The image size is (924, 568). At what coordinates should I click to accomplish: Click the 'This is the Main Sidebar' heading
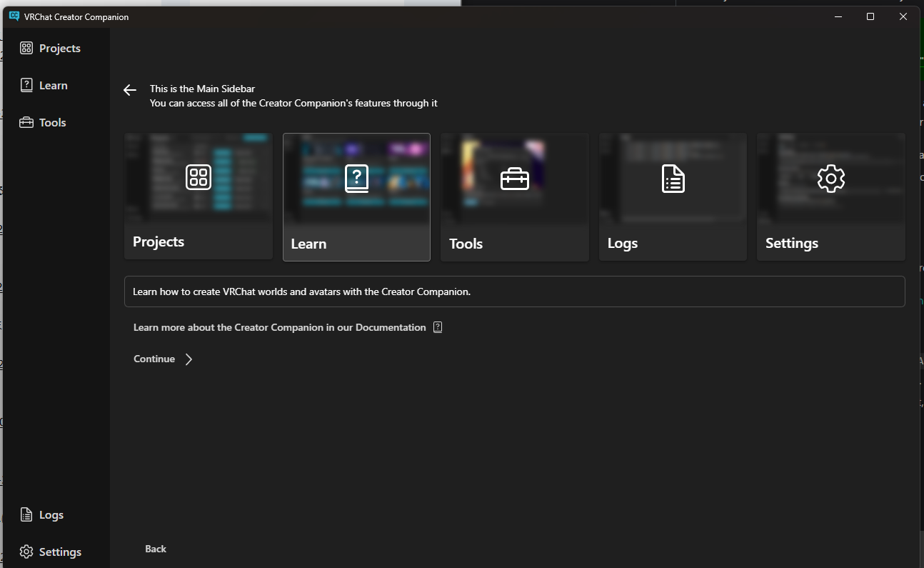pyautogui.click(x=202, y=89)
